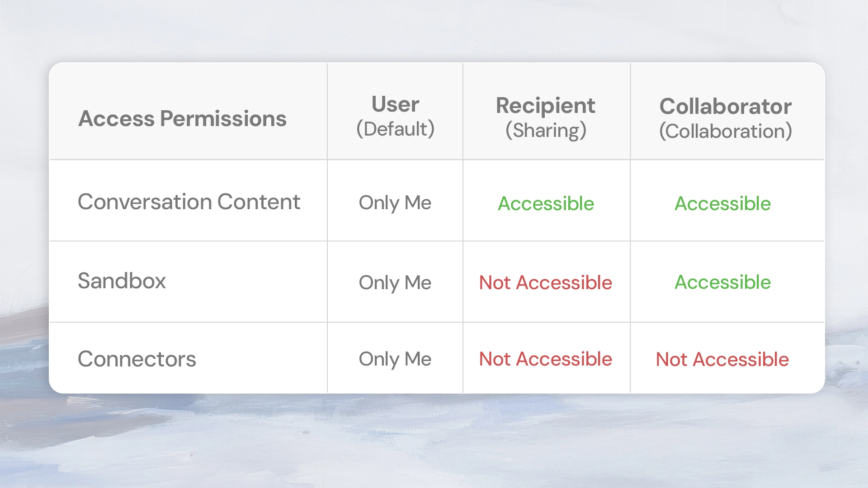Screen dimensions: 868x488
Task: Click the (Default) subtitle text
Action: click(395, 129)
